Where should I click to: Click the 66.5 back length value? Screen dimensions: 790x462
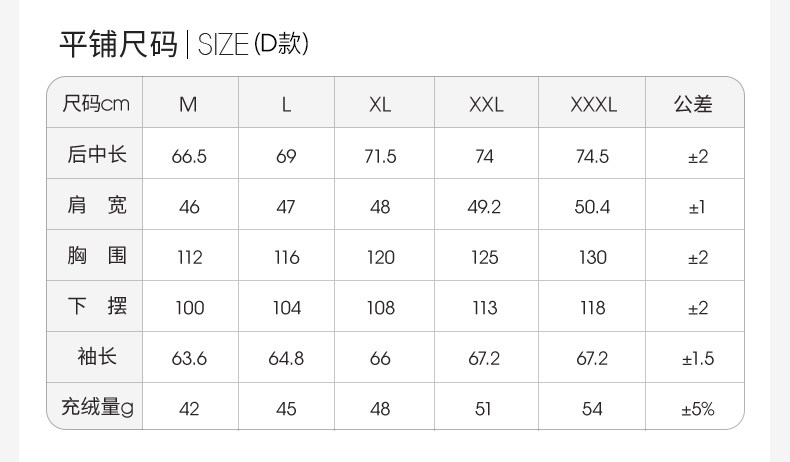point(189,156)
